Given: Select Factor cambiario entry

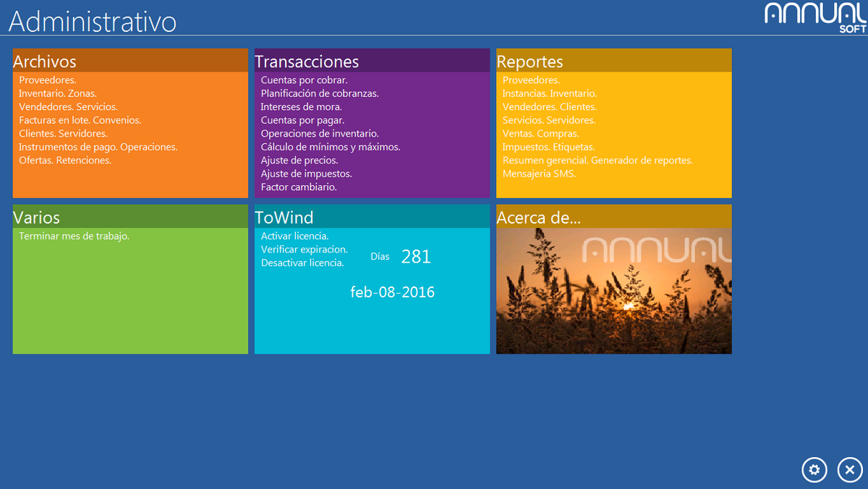Looking at the screenshot, I should coord(299,187).
